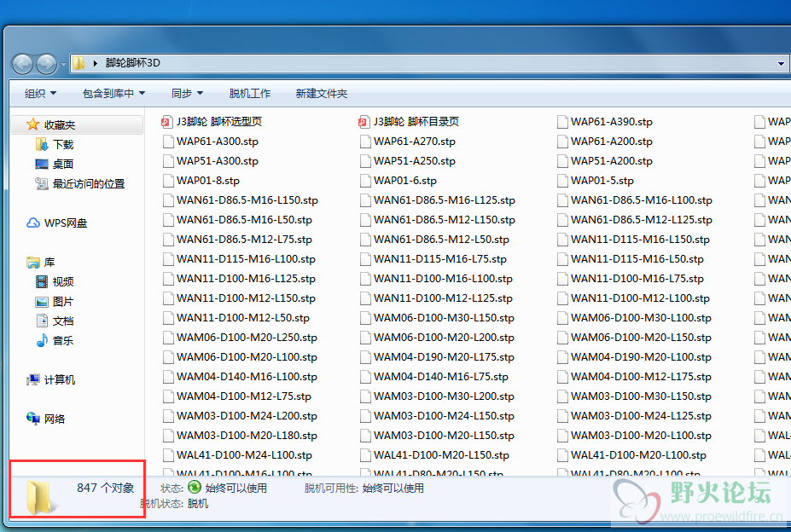Select the 脚轮脚杯3D breadcrumb in address bar
This screenshot has height=532, width=791.
(132, 63)
